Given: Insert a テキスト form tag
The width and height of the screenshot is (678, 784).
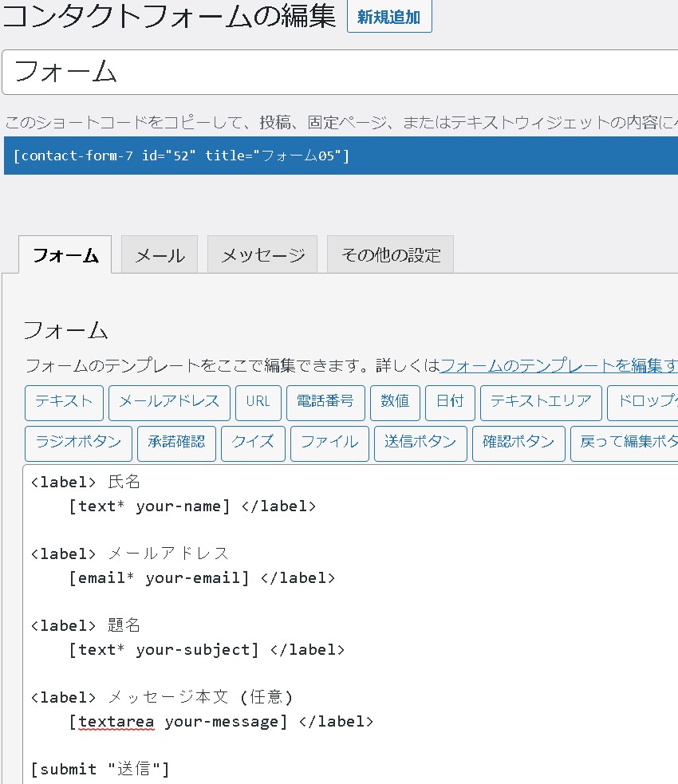Looking at the screenshot, I should tap(64, 402).
